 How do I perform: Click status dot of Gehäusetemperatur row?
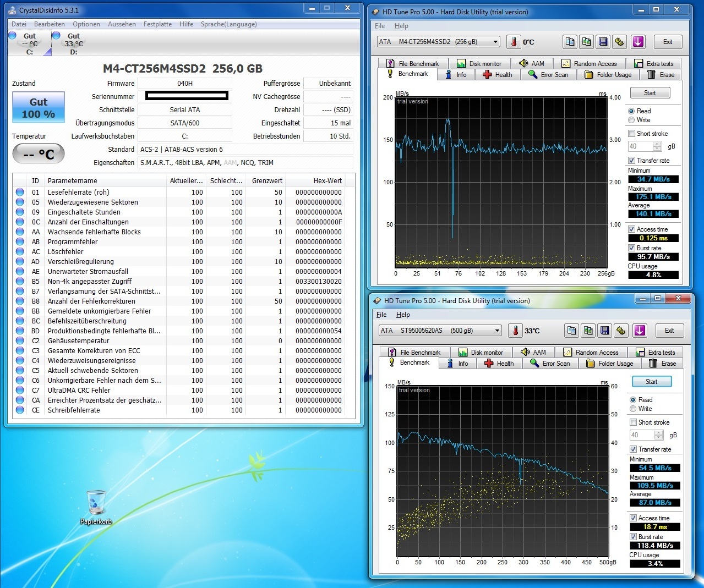20,340
